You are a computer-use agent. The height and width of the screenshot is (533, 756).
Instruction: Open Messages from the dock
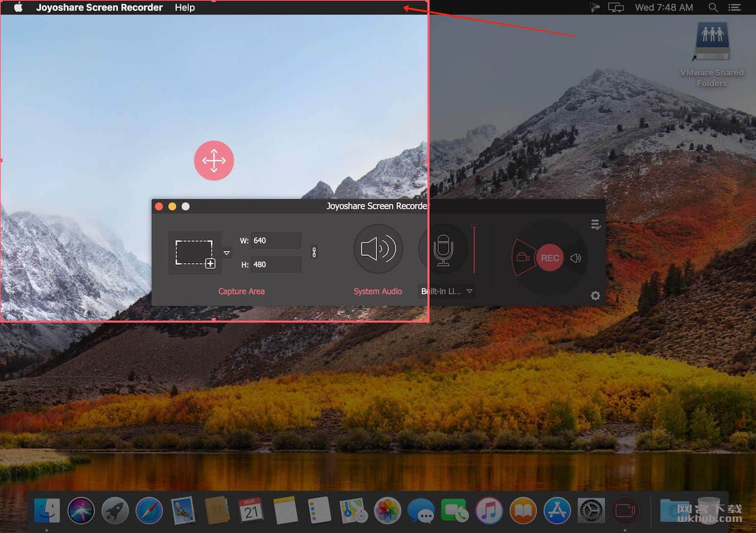[x=421, y=510]
